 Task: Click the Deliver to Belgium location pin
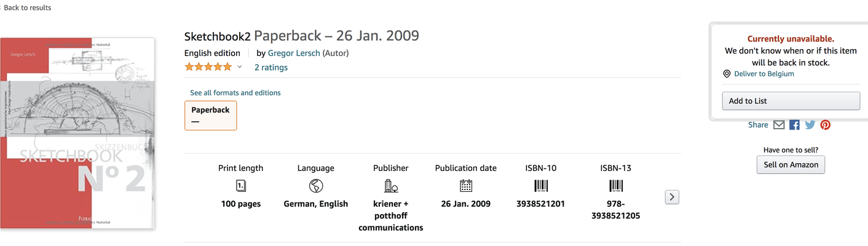coord(727,74)
